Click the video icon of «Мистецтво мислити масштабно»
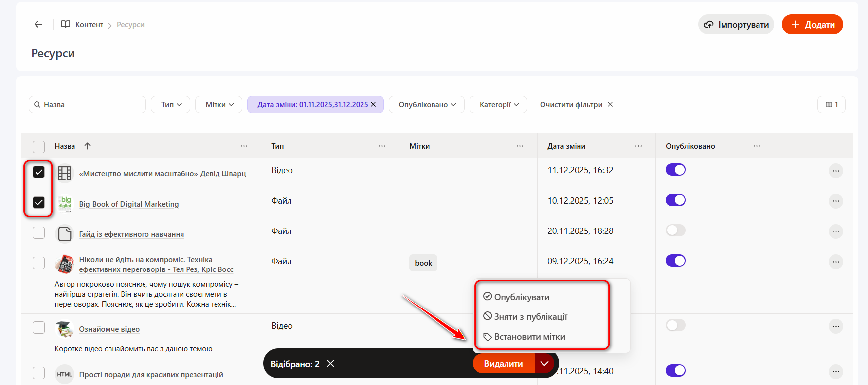The image size is (868, 385). 65,173
